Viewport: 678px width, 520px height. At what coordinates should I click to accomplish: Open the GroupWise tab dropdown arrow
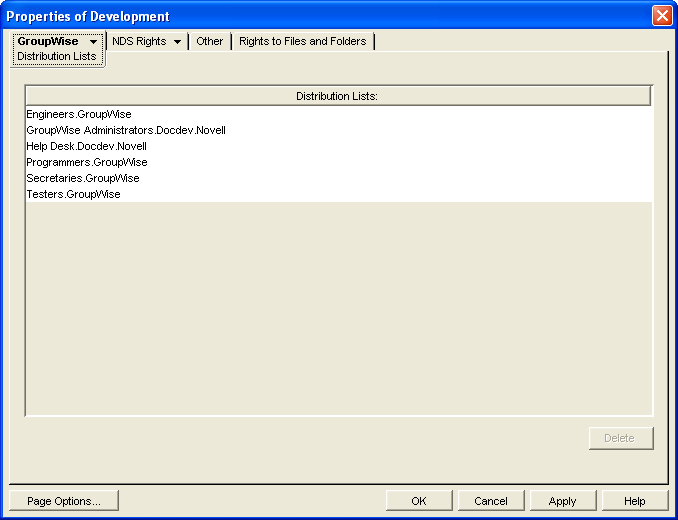click(x=93, y=42)
